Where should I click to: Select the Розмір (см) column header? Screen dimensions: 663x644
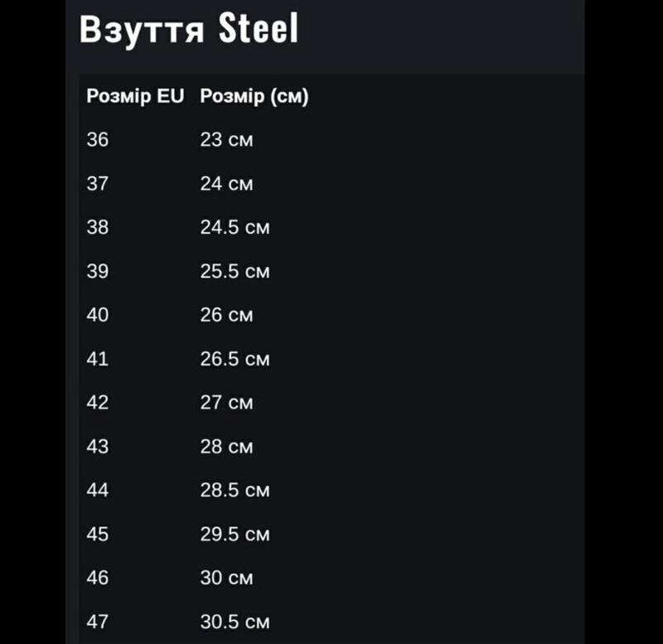(x=254, y=96)
